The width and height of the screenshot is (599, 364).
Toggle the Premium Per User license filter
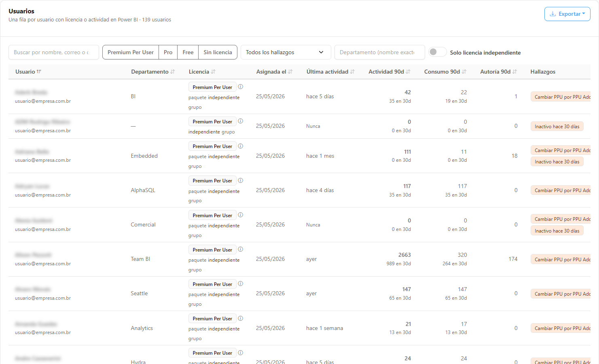(x=131, y=52)
